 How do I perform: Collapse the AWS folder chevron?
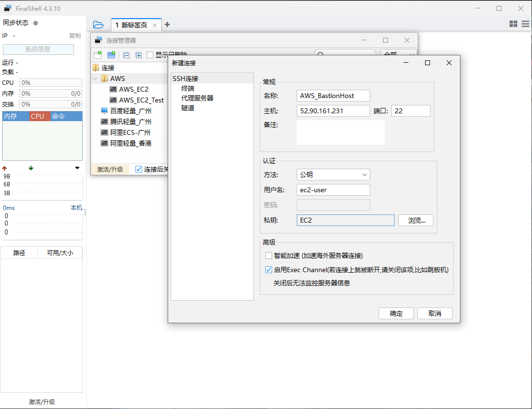click(95, 79)
